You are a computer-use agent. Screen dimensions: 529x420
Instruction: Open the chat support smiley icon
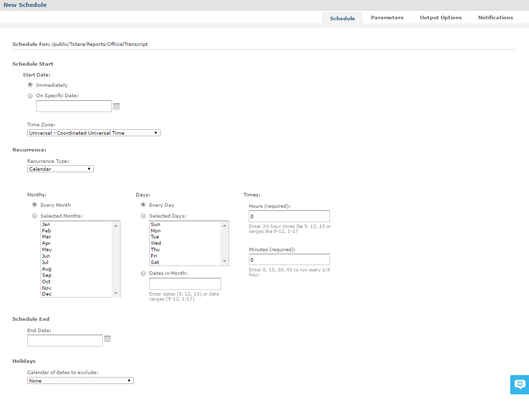point(519,384)
